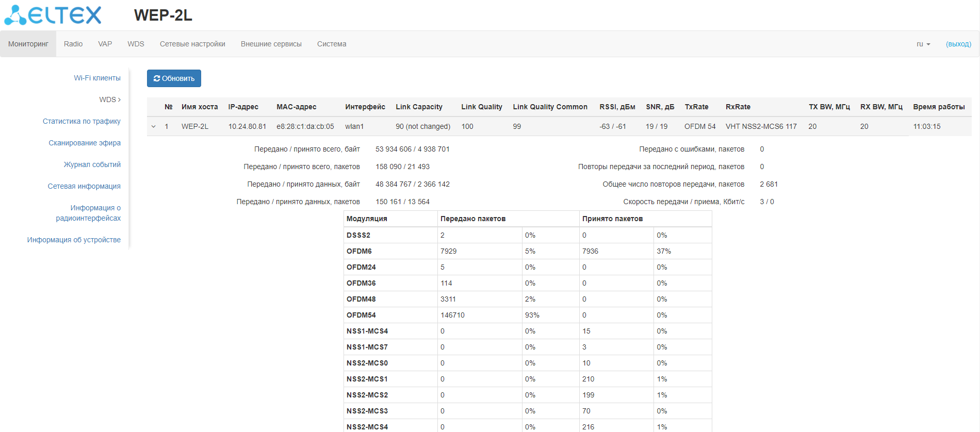Open Журнал событий link
The height and width of the screenshot is (432, 980).
point(92,164)
